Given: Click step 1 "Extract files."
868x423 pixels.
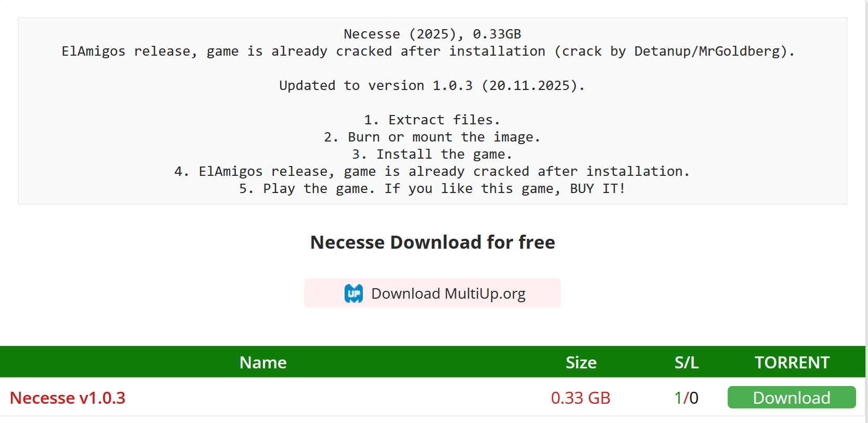Looking at the screenshot, I should pos(432,120).
